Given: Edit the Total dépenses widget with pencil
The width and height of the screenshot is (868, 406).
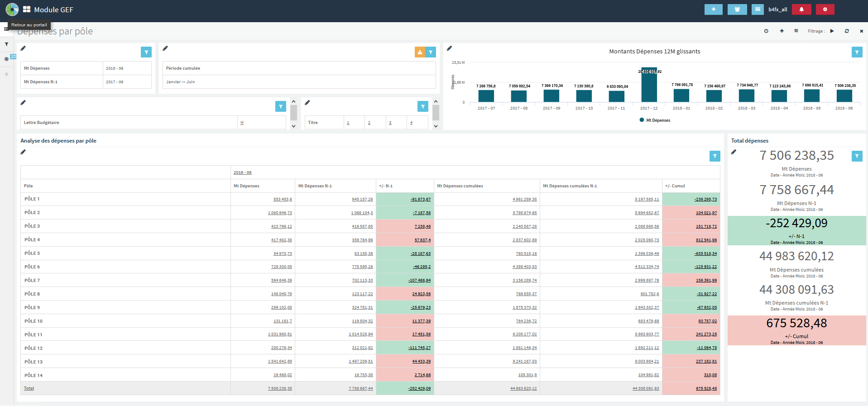Looking at the screenshot, I should coord(734,152).
